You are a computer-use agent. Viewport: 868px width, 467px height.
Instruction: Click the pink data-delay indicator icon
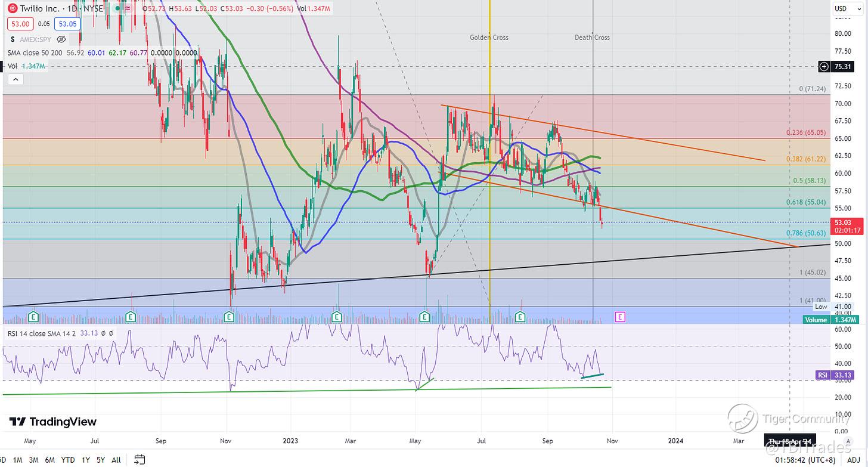(127, 8)
